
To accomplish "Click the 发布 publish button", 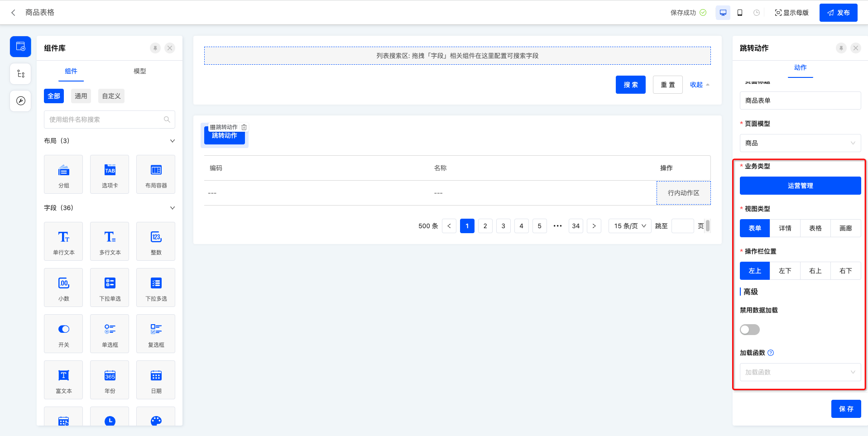I will 838,13.
